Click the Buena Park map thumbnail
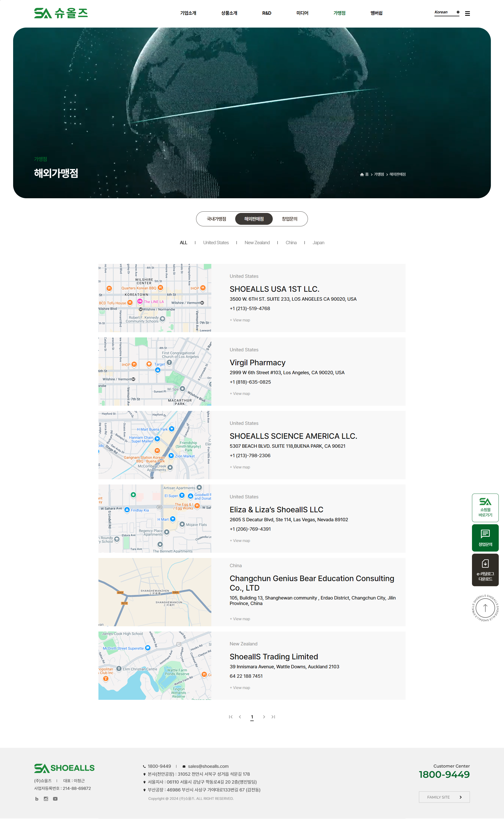The width and height of the screenshot is (504, 819). 155,445
